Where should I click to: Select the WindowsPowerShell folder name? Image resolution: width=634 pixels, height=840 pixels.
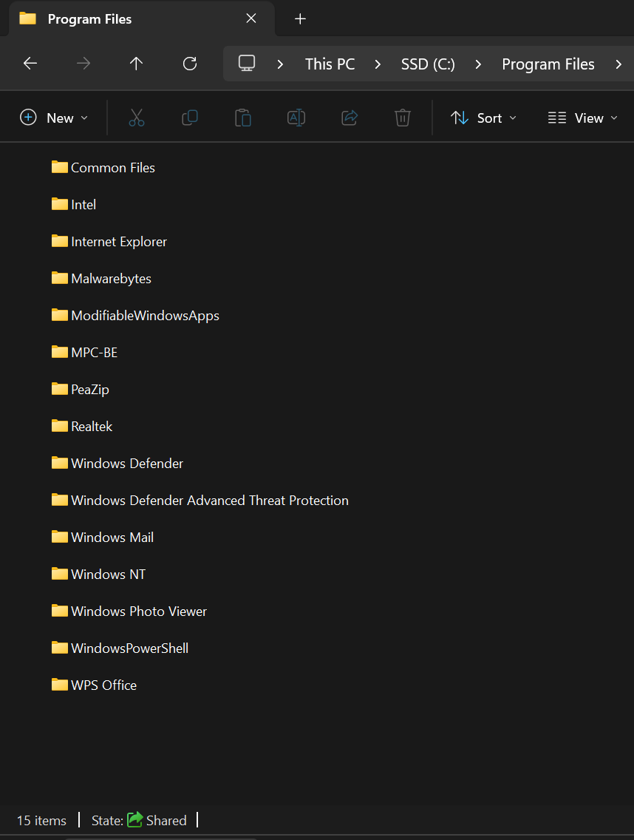click(129, 648)
